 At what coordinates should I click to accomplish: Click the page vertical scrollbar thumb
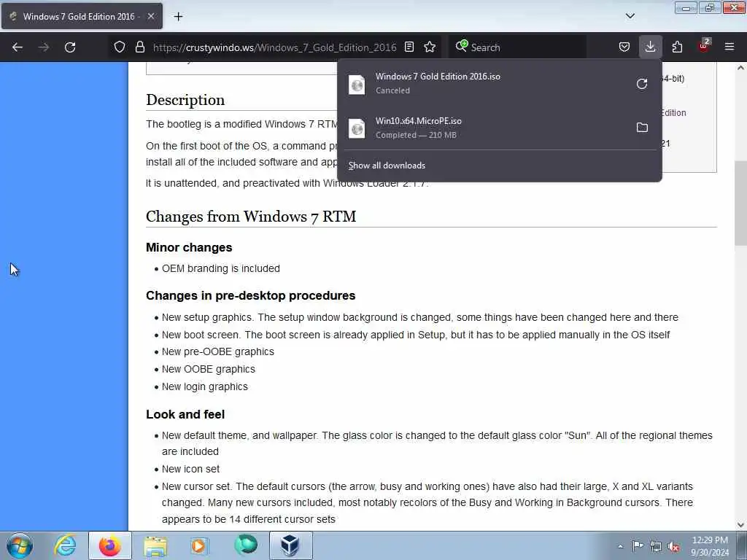tap(740, 203)
